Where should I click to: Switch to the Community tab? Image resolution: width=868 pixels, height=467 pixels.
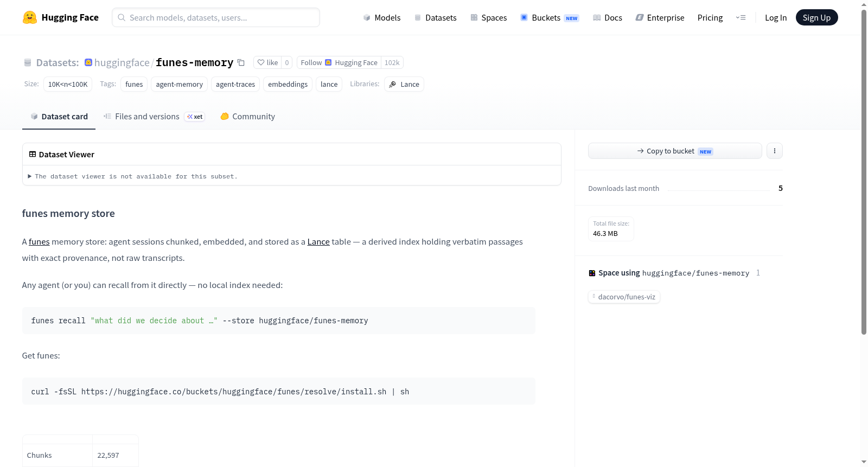247,117
